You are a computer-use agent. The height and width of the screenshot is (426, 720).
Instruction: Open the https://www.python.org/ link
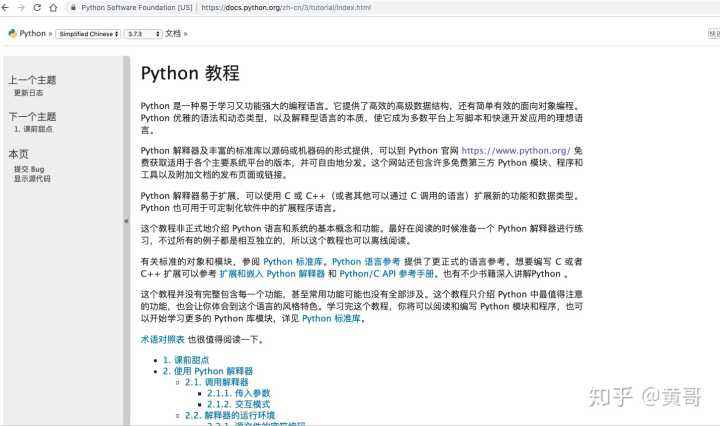[516, 150]
